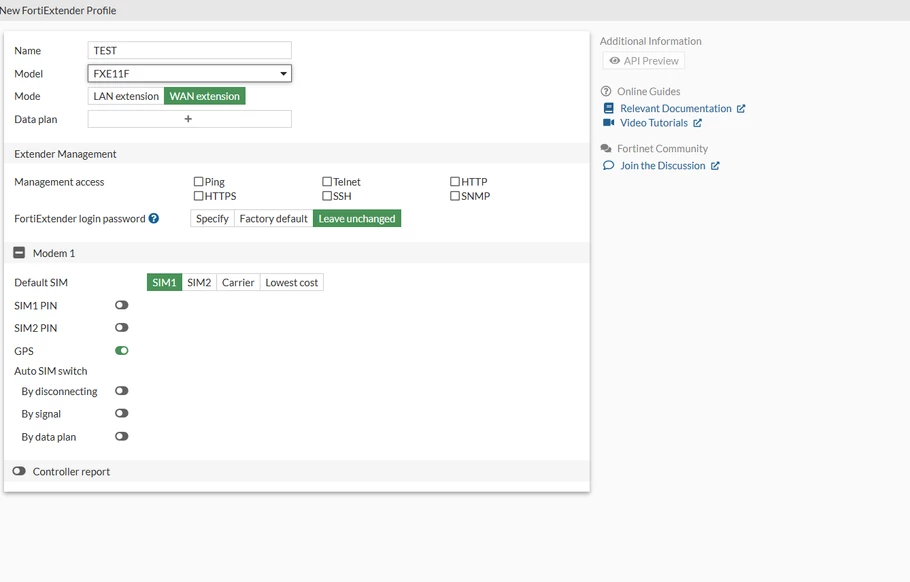The width and height of the screenshot is (910, 582).
Task: Click the Fortinet Community chat icon
Action: tap(606, 149)
